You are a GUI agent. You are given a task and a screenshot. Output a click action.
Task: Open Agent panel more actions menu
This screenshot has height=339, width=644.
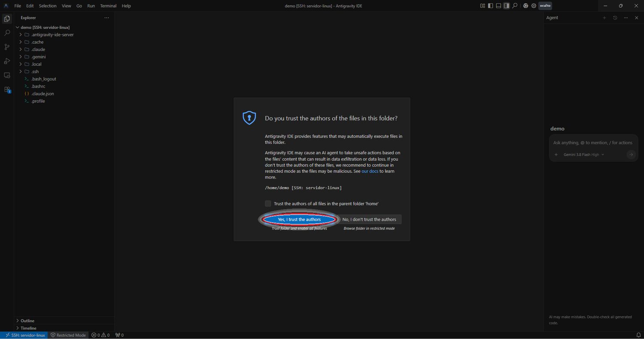(x=626, y=18)
